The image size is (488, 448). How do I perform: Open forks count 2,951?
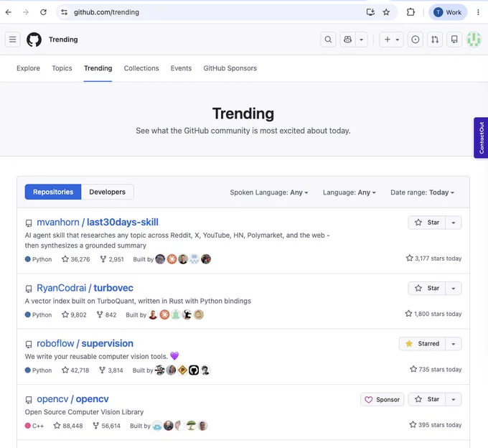click(x=112, y=259)
